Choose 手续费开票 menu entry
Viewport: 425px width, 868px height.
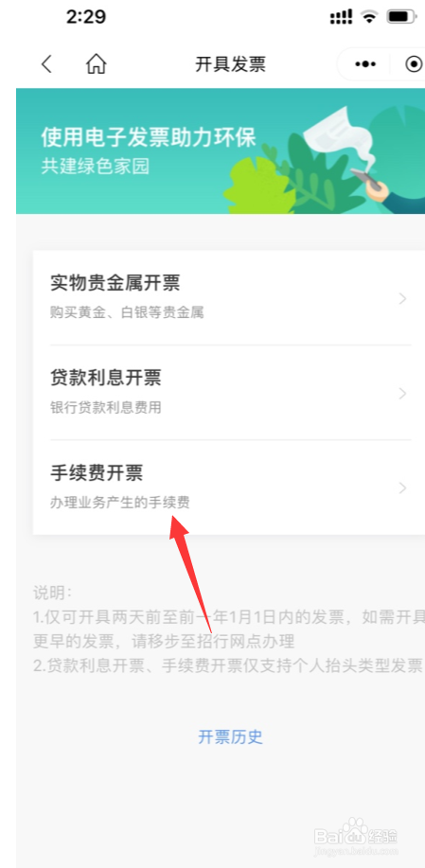pyautogui.click(x=229, y=487)
